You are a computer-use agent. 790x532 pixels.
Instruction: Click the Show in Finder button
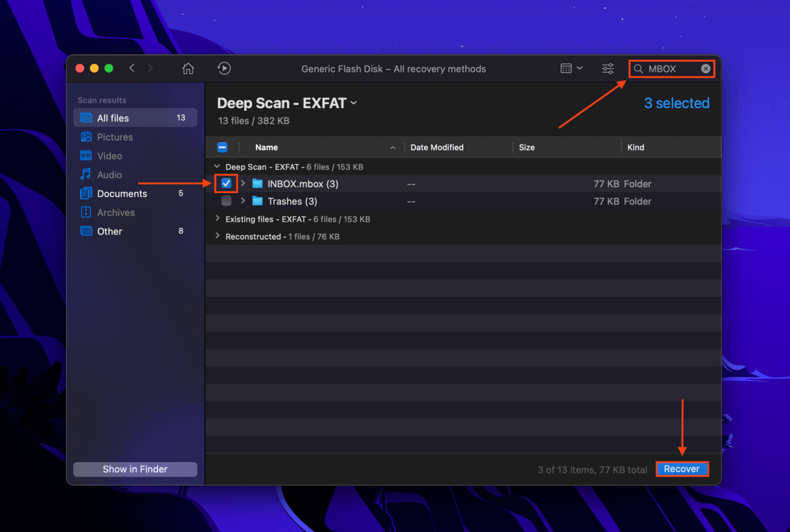[135, 469]
